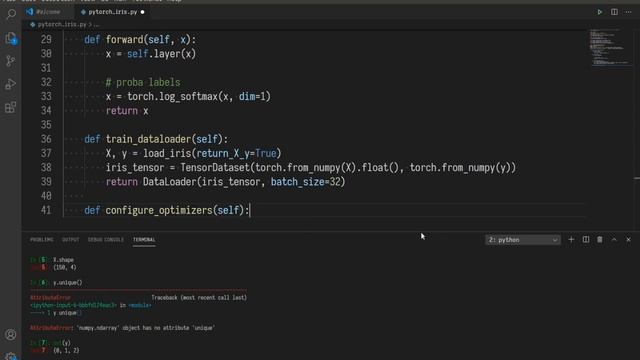Open the Extensions view
640x360 pixels.
[x=11, y=107]
